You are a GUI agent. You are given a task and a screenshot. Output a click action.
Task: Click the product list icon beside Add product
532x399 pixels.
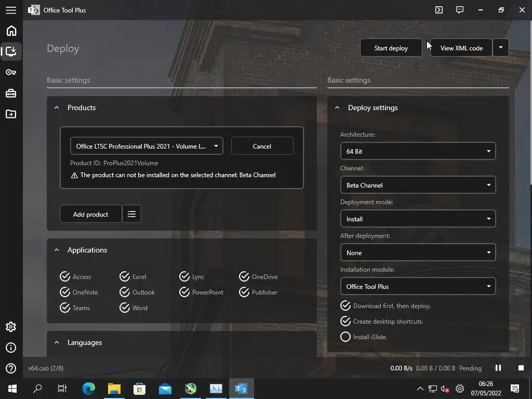131,214
